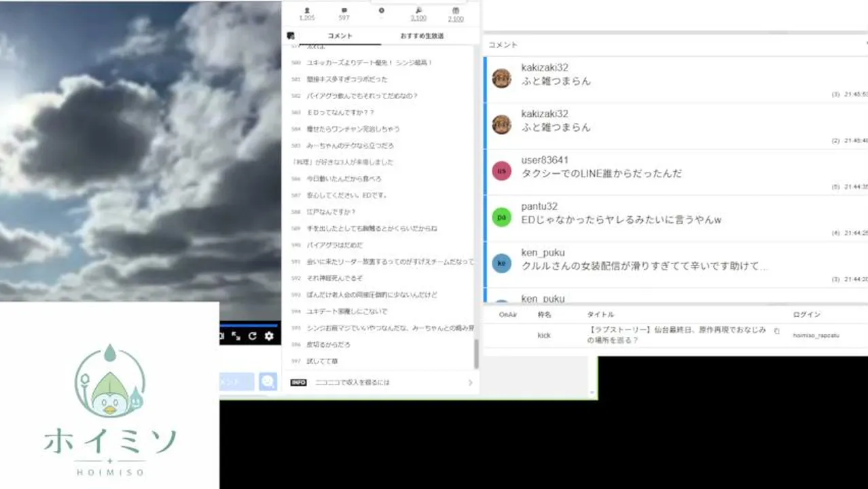Select comment それ神経死んでるぞ

[x=335, y=278]
